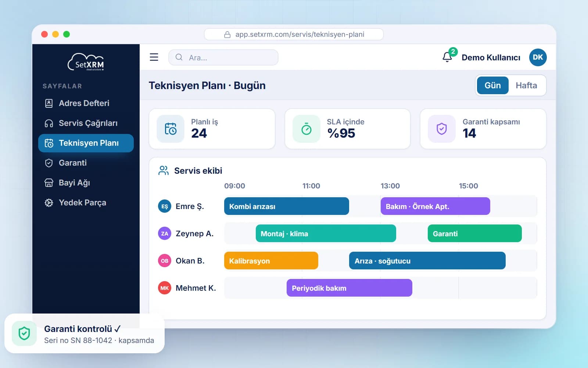Click the Mehmet K. avatar badge

pos(165,288)
